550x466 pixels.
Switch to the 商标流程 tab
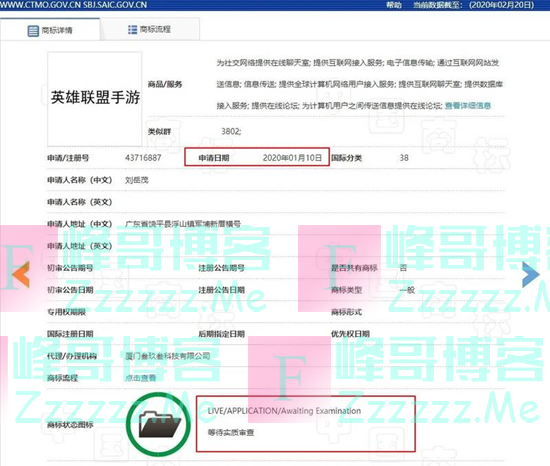150,29
